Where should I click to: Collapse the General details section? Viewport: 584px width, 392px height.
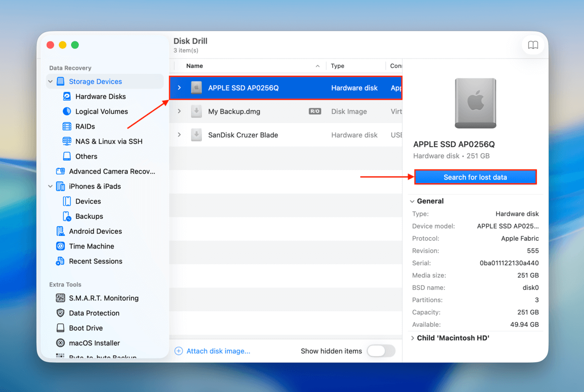pyautogui.click(x=413, y=201)
